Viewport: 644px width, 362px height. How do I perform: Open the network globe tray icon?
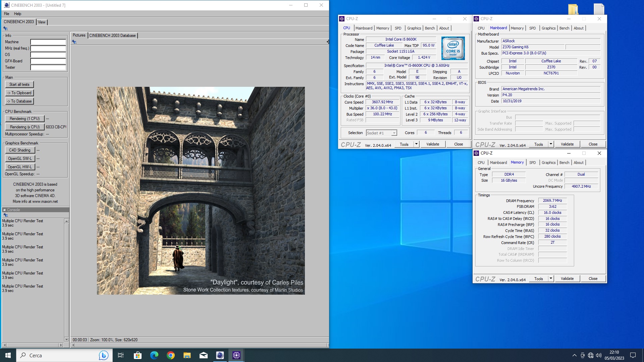pos(591,355)
